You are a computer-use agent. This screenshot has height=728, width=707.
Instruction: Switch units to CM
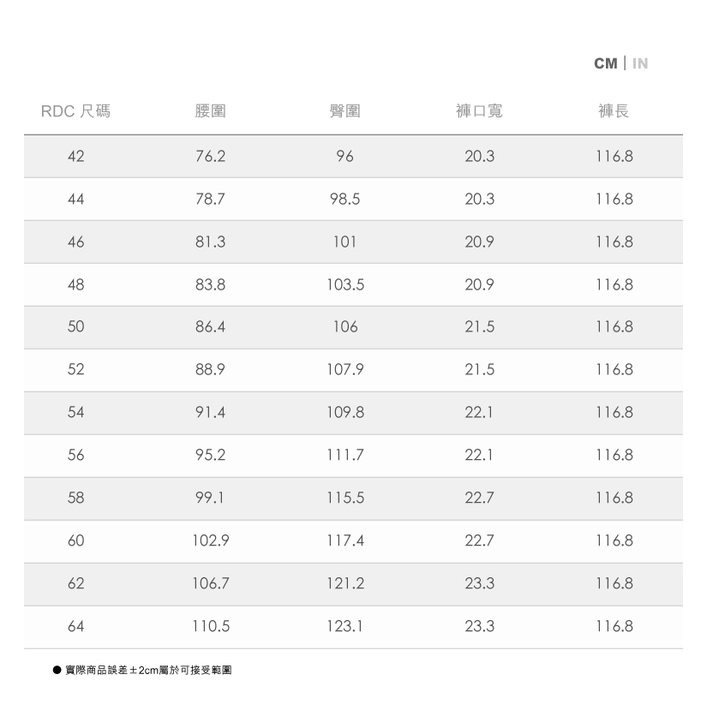tap(605, 63)
